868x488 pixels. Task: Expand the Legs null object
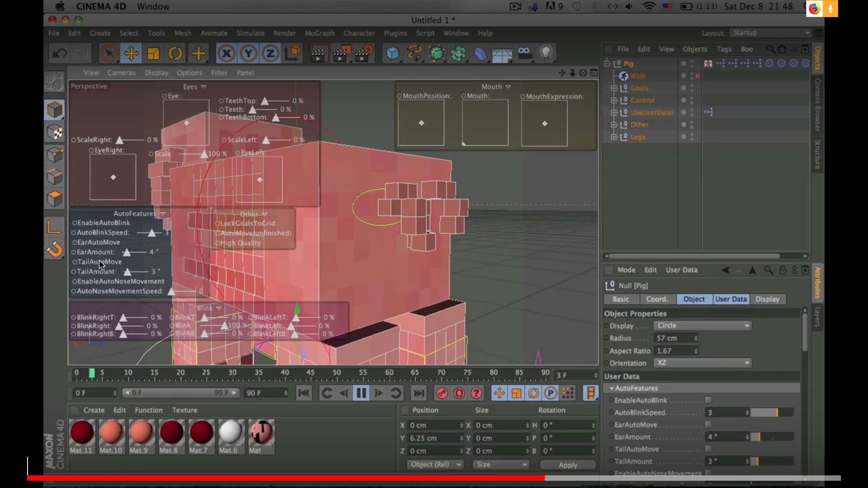tap(613, 137)
